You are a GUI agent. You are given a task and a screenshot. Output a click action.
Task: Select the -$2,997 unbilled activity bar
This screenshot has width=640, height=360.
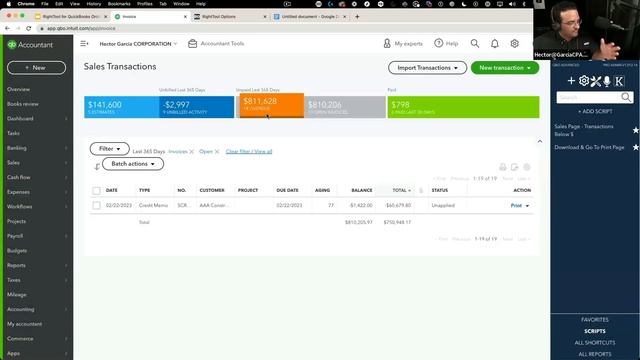[x=196, y=107]
